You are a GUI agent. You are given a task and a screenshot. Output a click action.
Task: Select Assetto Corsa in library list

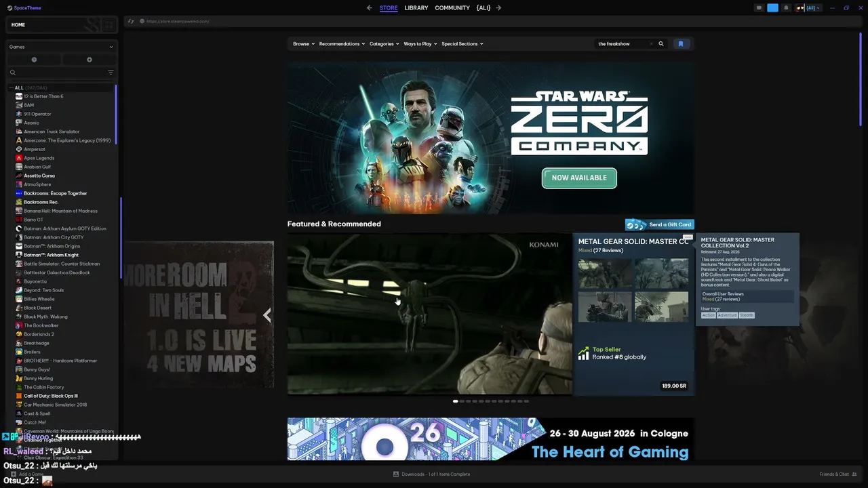(x=39, y=176)
